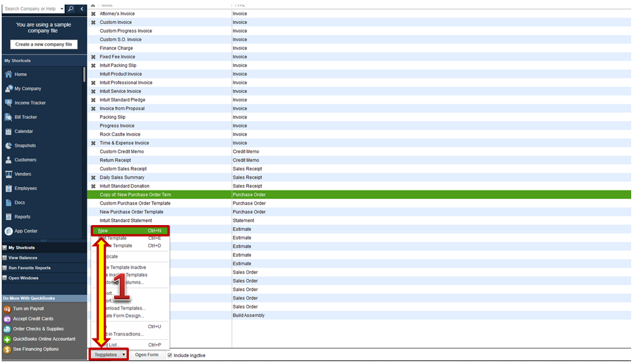634x364 pixels.
Task: Toggle inactive mark for Invoice from Proposal
Action: tap(94, 109)
